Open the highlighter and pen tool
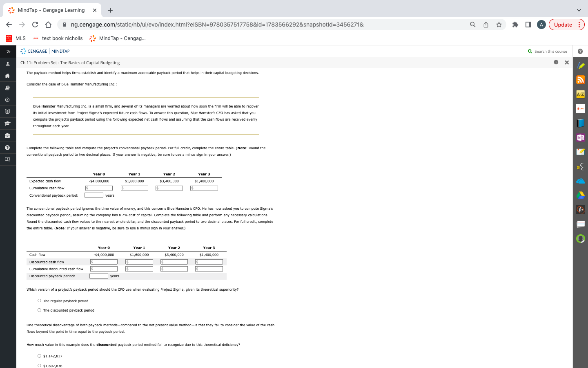The width and height of the screenshot is (588, 368). 581,65
